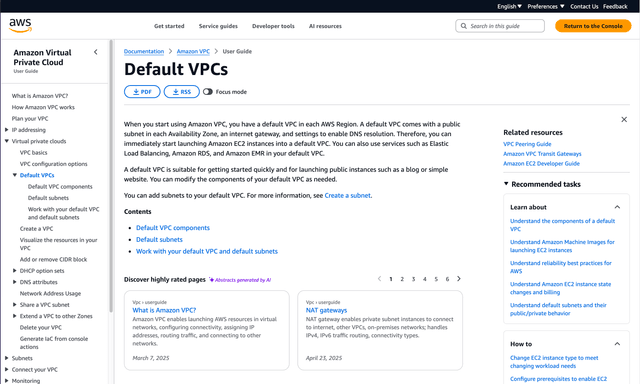Expand DHCP option sets
This screenshot has width=640, height=384.
click(15, 271)
